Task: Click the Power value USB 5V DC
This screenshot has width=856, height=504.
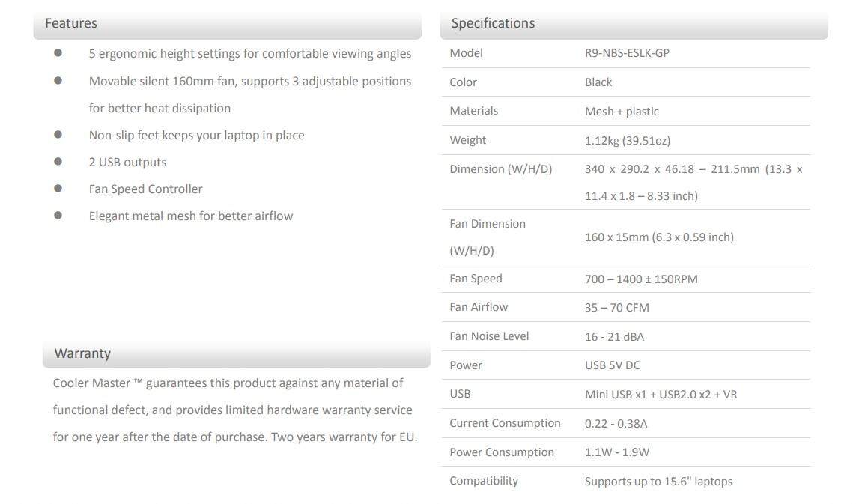Action: (613, 365)
